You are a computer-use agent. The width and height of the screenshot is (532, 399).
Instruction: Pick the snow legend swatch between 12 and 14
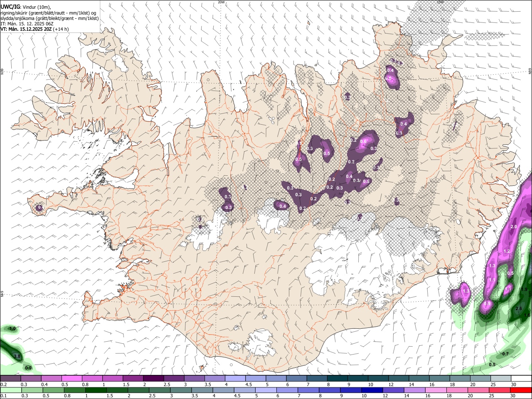[398, 379]
